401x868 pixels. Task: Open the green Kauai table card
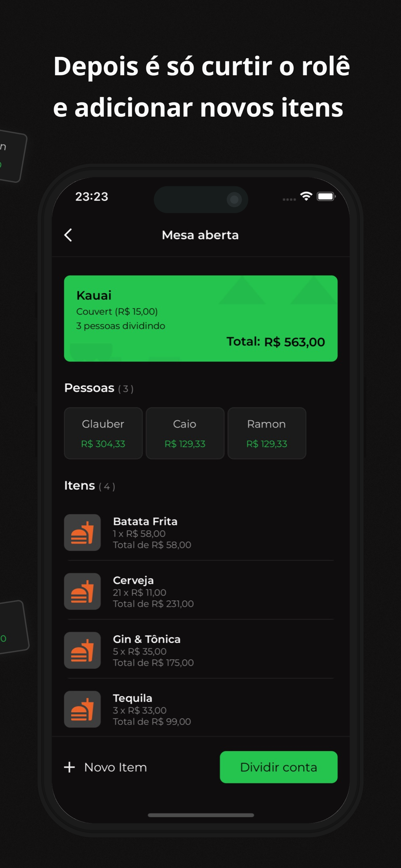(x=201, y=319)
